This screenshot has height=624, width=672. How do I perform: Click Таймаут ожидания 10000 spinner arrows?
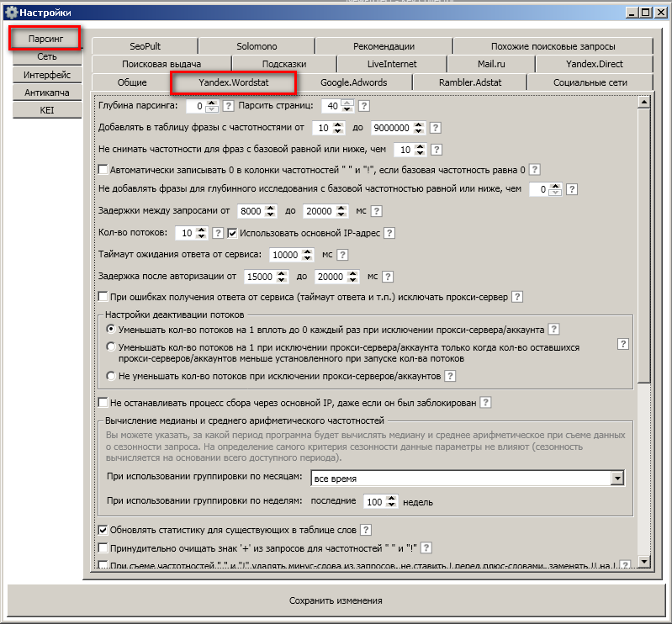(x=307, y=255)
